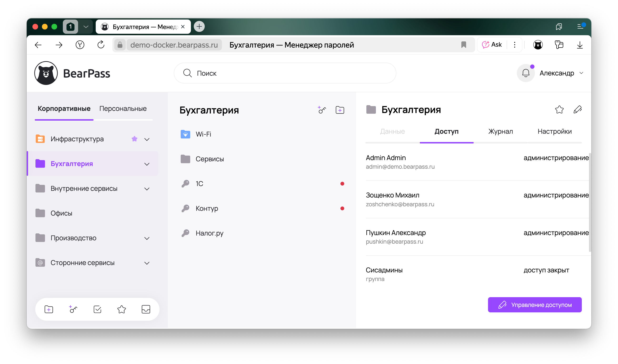Open the Контур password entry
The width and height of the screenshot is (618, 364).
tap(207, 208)
